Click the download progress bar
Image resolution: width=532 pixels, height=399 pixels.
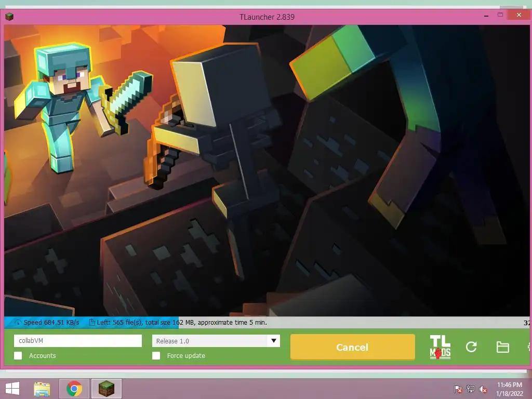point(267,322)
